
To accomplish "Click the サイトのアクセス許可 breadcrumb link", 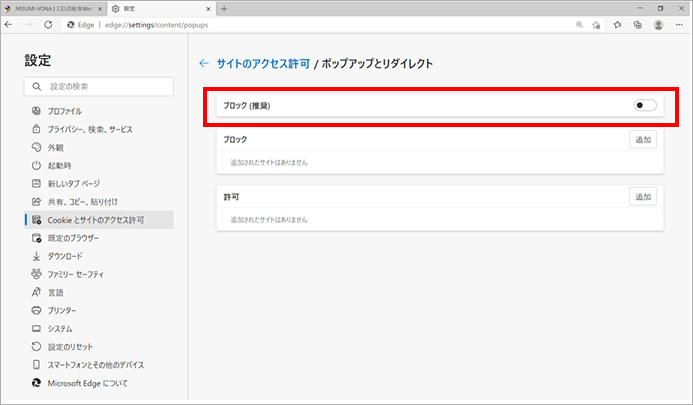I will pyautogui.click(x=262, y=63).
